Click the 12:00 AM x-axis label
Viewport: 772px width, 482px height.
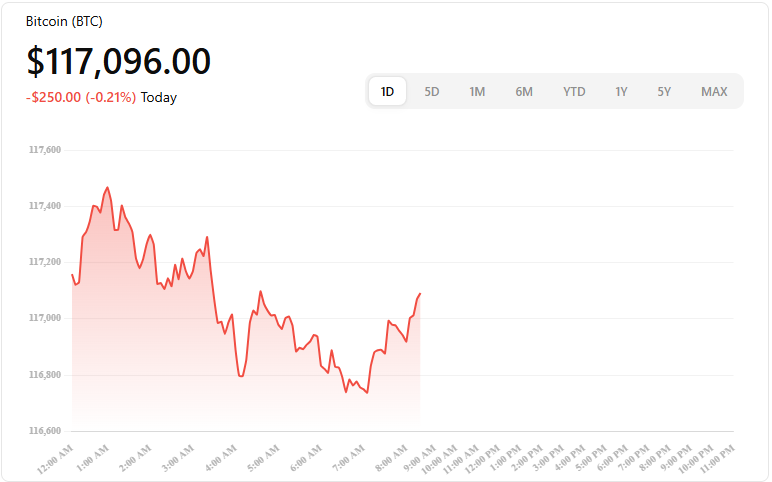click(x=55, y=459)
